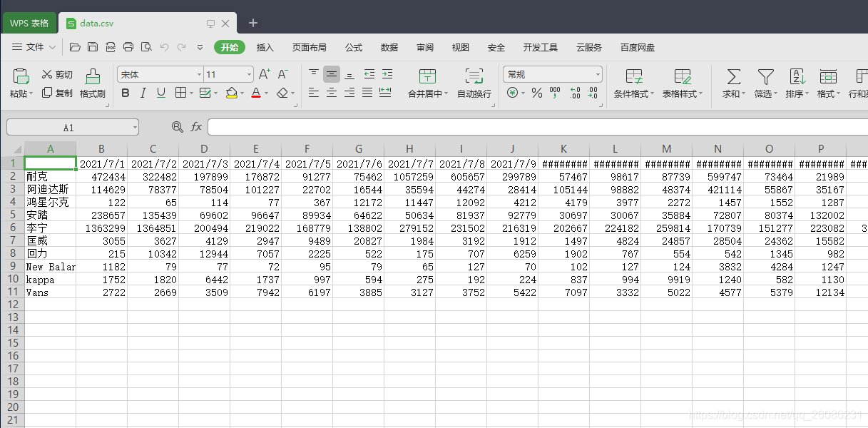Switch to the 页面布局 ribbon tab
Screen dimensions: 868x428
click(310, 47)
